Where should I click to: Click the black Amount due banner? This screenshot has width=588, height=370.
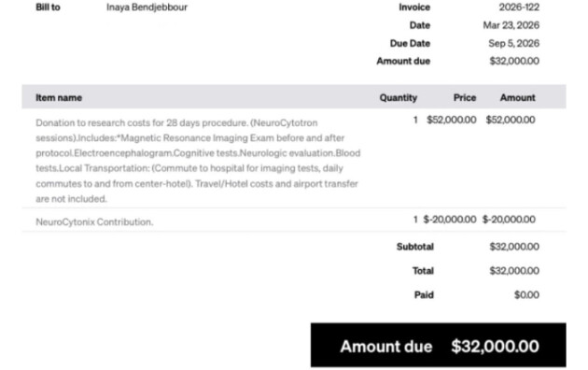[439, 345]
